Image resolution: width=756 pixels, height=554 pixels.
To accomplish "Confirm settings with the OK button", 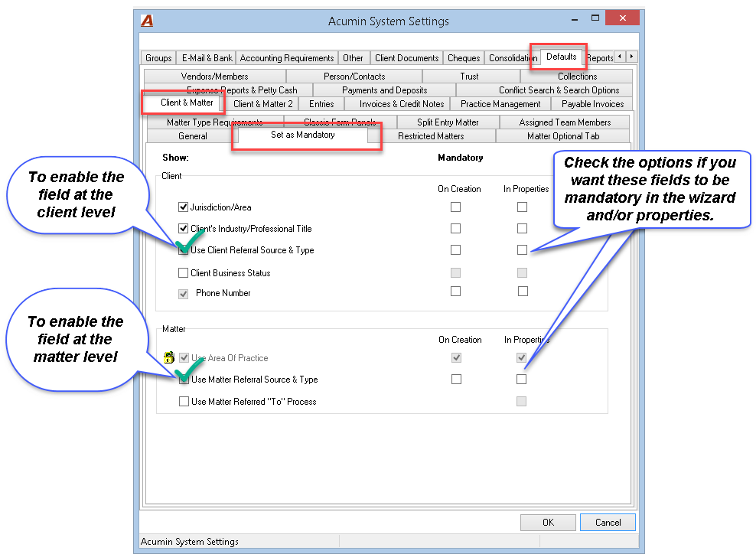I will [548, 522].
